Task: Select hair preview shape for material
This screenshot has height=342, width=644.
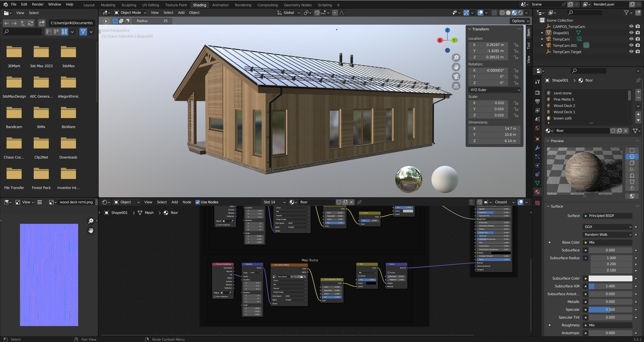Action: pyautogui.click(x=632, y=169)
